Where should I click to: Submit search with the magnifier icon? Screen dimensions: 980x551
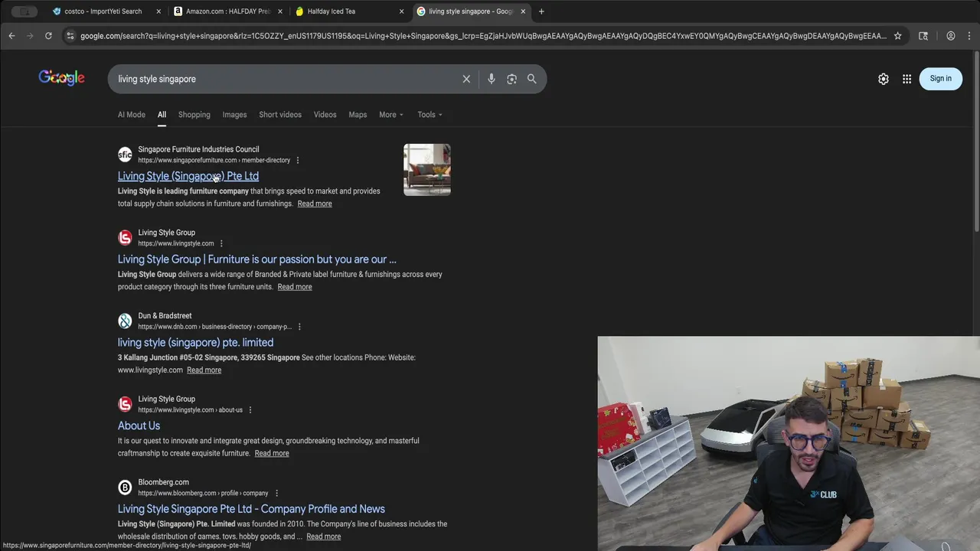coord(532,79)
